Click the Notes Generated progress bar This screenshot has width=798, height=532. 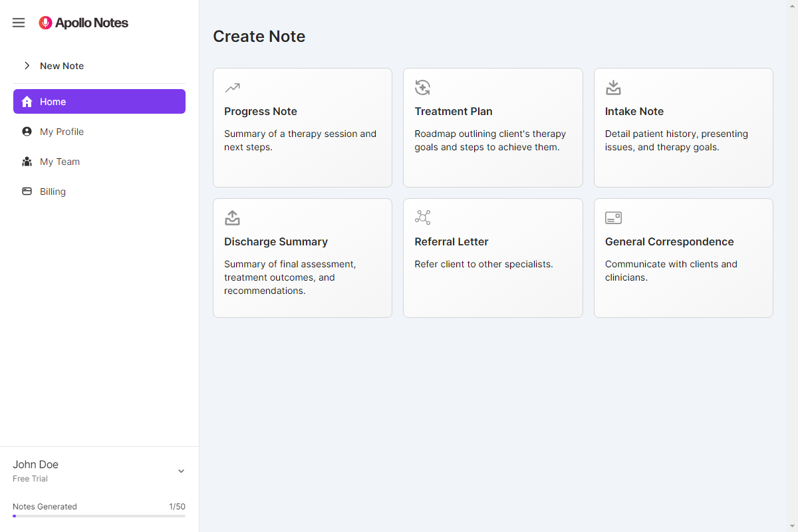[x=98, y=515]
